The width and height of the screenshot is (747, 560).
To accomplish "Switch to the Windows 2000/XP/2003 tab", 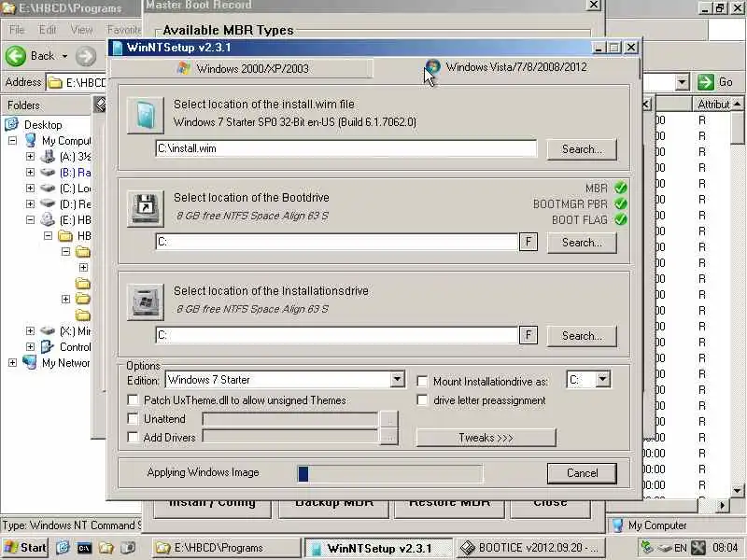I will pos(242,68).
